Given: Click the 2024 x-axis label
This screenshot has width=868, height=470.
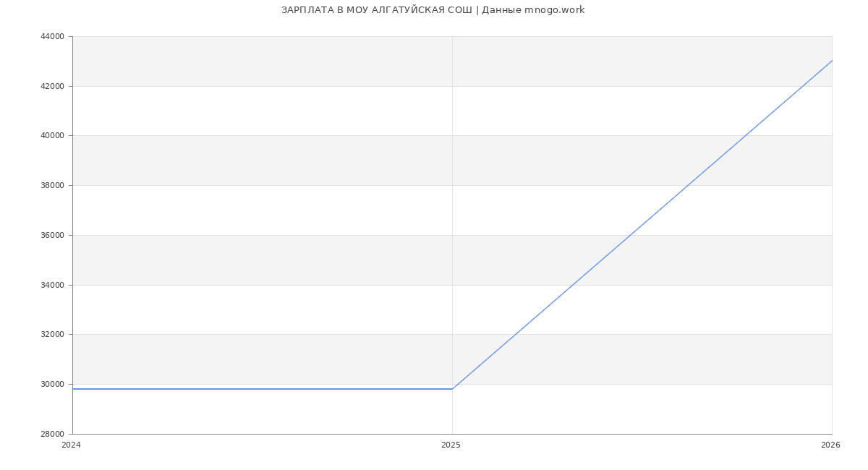Looking at the screenshot, I should 71,445.
